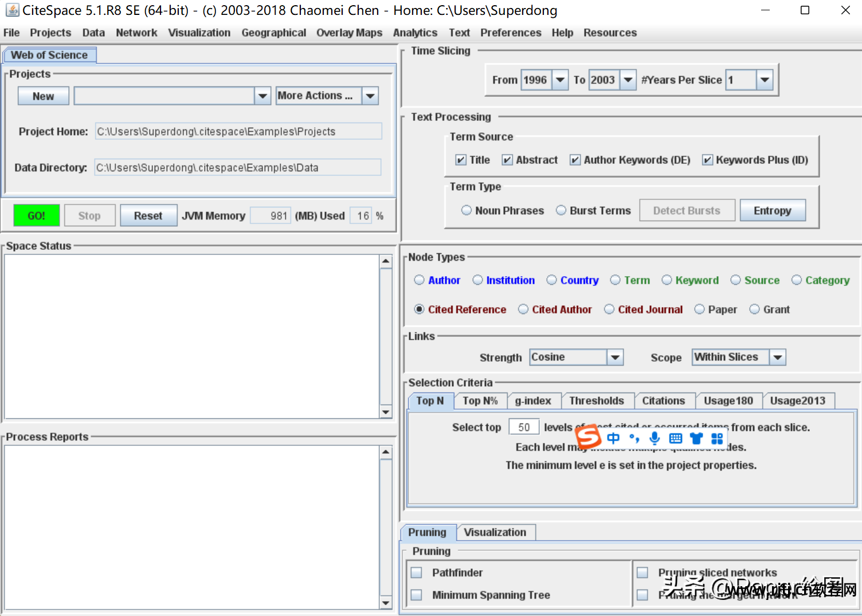Open the IME toolbox grid icon
Image resolution: width=862 pixels, height=616 pixels.
(717, 438)
